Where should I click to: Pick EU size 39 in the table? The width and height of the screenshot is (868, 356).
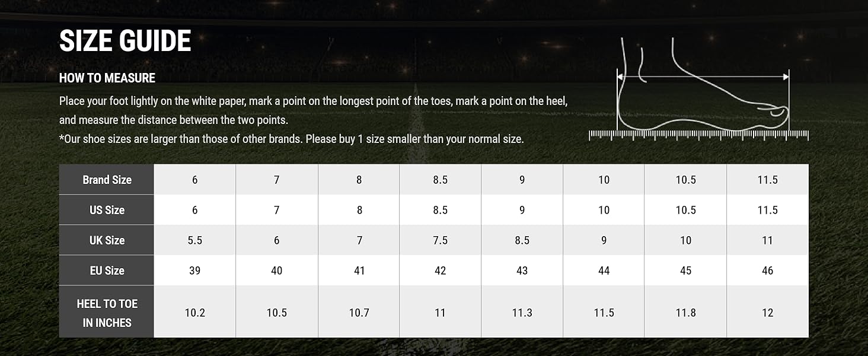(x=194, y=271)
